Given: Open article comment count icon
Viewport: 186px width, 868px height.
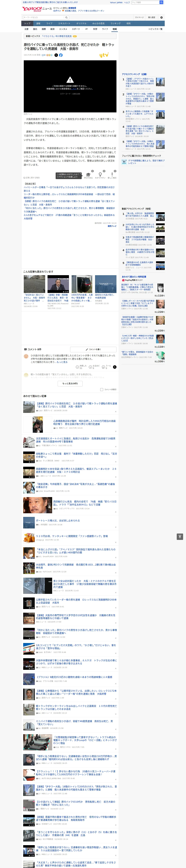Looking at the screenshot, I should click(44, 55).
